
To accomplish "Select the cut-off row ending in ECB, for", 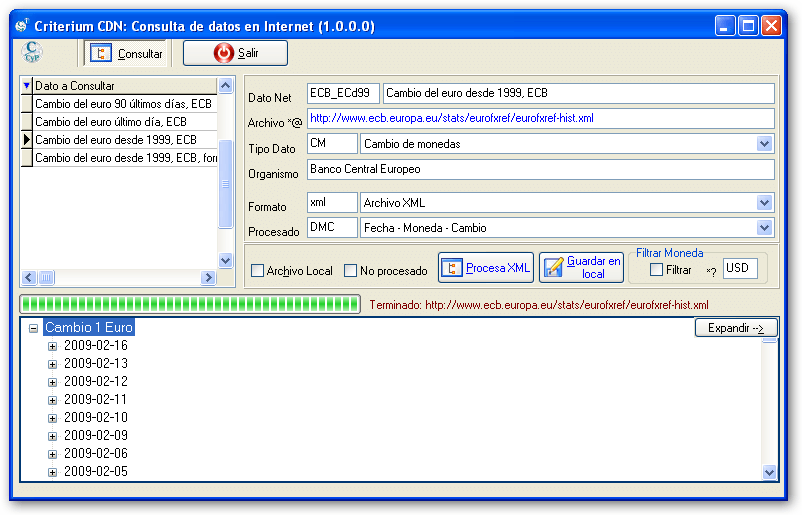I will click(125, 158).
